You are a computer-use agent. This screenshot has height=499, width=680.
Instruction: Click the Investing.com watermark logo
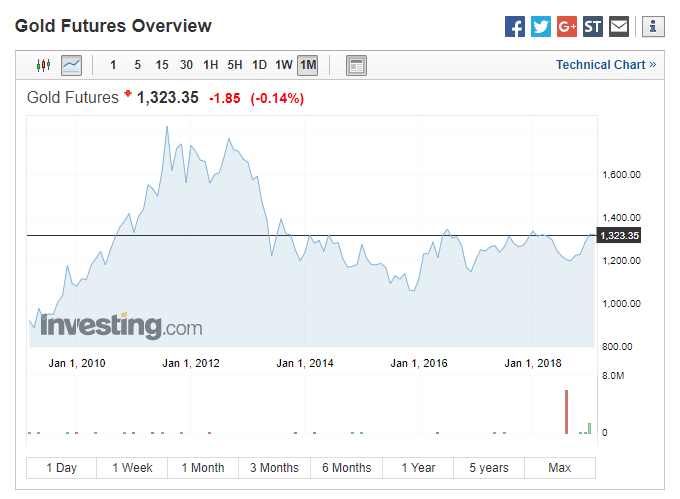pyautogui.click(x=120, y=326)
